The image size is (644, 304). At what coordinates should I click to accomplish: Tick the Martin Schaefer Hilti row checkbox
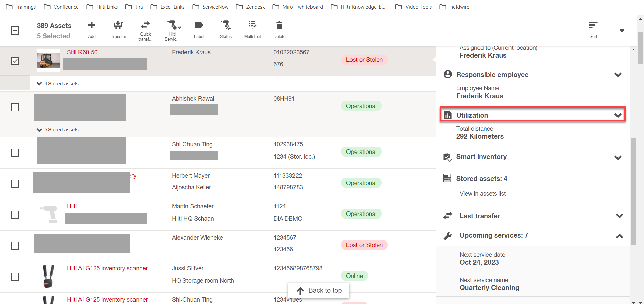tap(15, 215)
